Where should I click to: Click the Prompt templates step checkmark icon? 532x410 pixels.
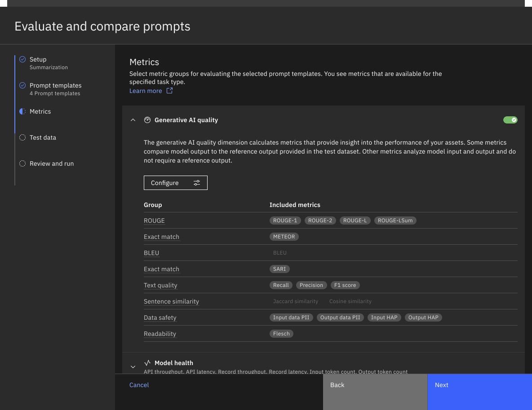click(x=22, y=85)
